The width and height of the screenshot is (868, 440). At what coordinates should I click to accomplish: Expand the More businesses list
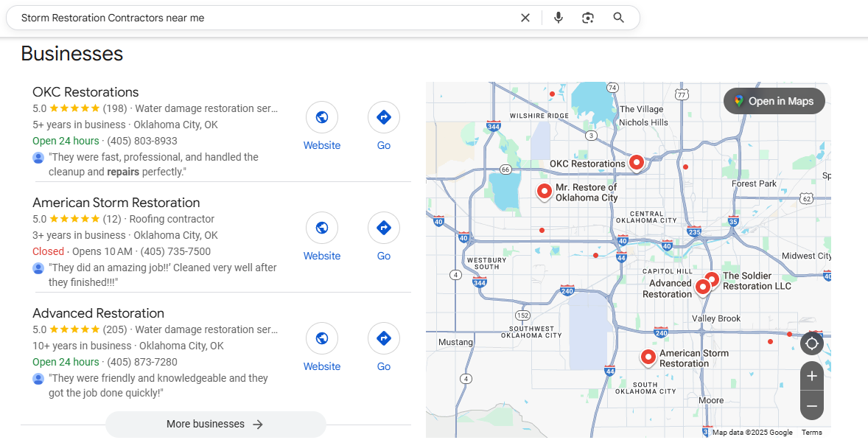point(215,425)
